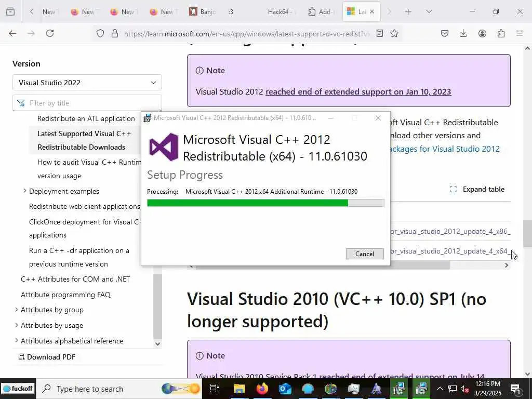Open ClickOnce deployment for Visual C++ item

(85, 229)
